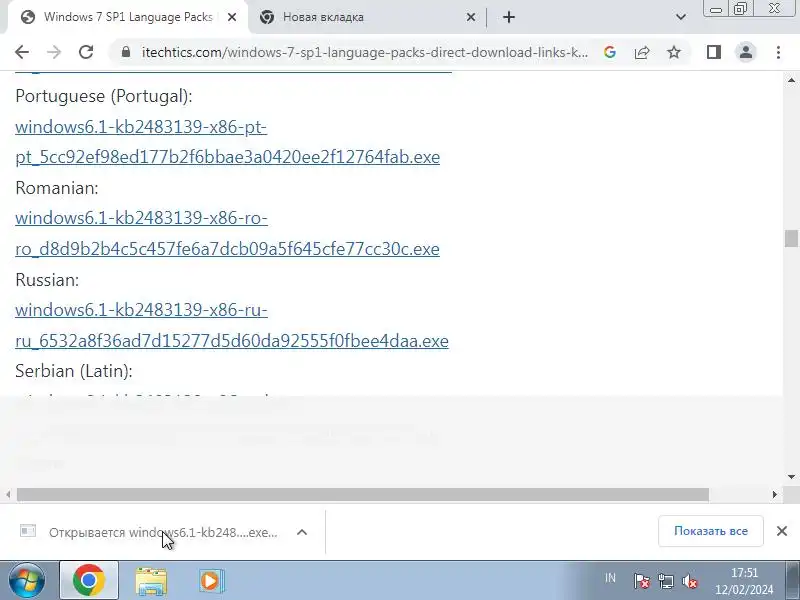
Task: Toggle the browser side panel
Action: [x=714, y=52]
